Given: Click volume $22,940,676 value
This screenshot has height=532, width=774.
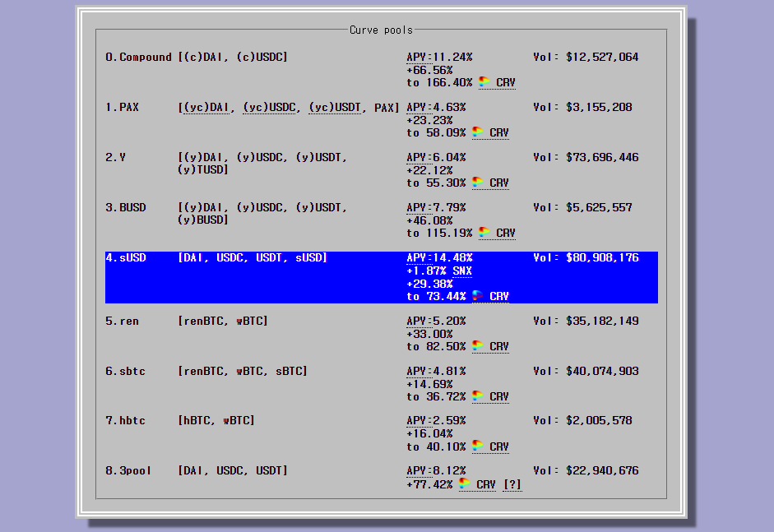Looking at the screenshot, I should point(602,470).
